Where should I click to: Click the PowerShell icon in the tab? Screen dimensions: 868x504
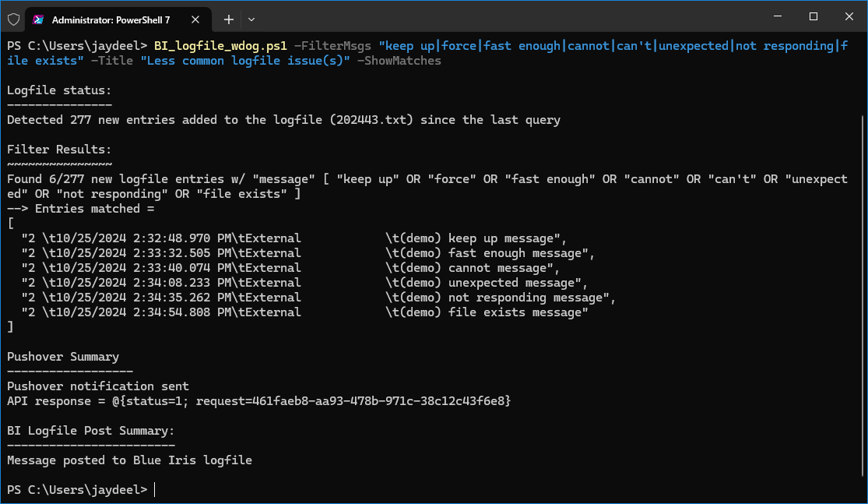pyautogui.click(x=38, y=19)
